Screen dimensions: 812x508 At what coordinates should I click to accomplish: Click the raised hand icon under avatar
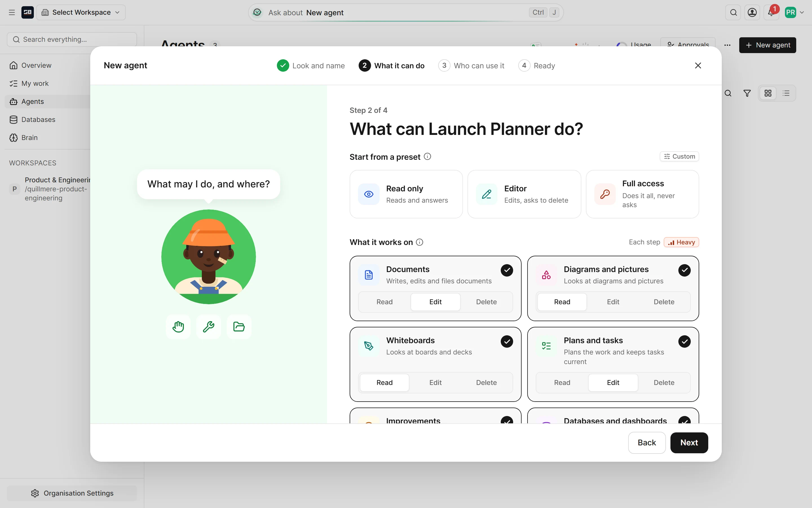click(178, 327)
